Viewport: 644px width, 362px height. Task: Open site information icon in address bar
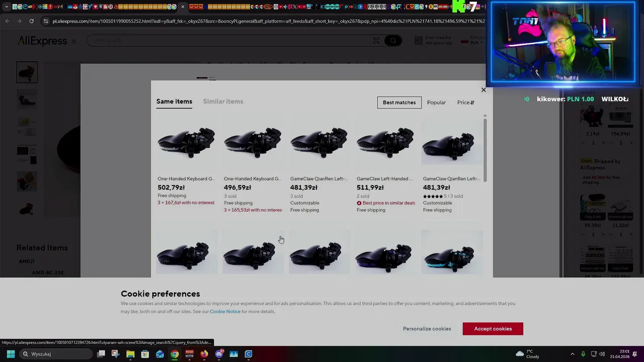pos(46,21)
